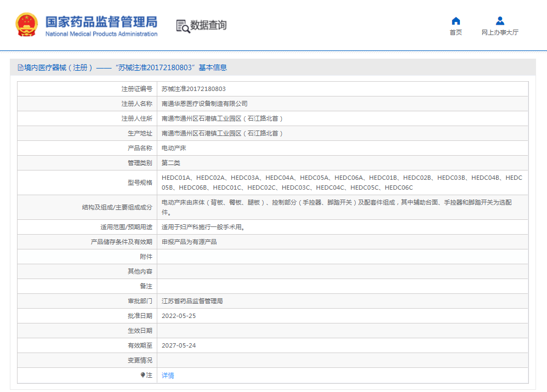This screenshot has height=392, width=547.
Task: Click approving department 江苏省药品监督管理局
Action: coord(192,301)
